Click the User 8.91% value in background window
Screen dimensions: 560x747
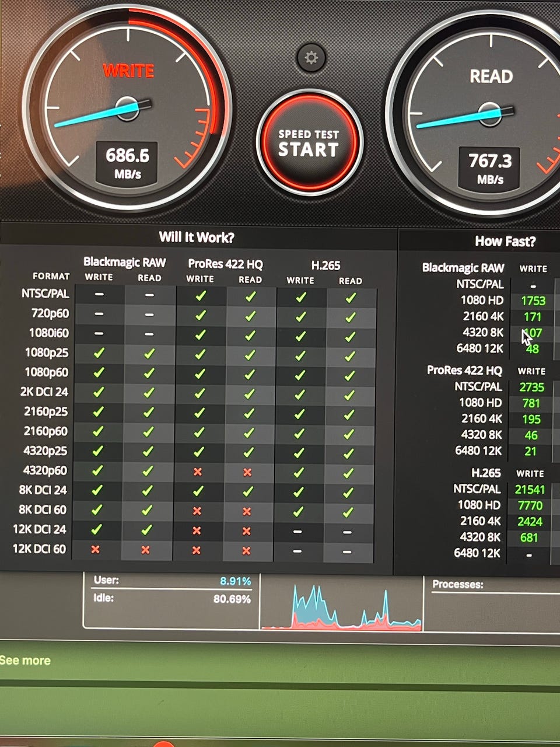pyautogui.click(x=235, y=581)
